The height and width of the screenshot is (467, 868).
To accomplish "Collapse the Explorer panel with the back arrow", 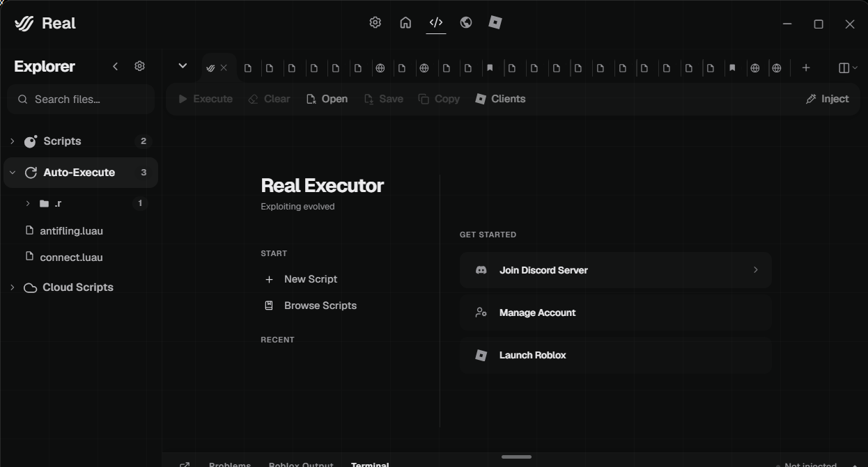I will tap(115, 66).
